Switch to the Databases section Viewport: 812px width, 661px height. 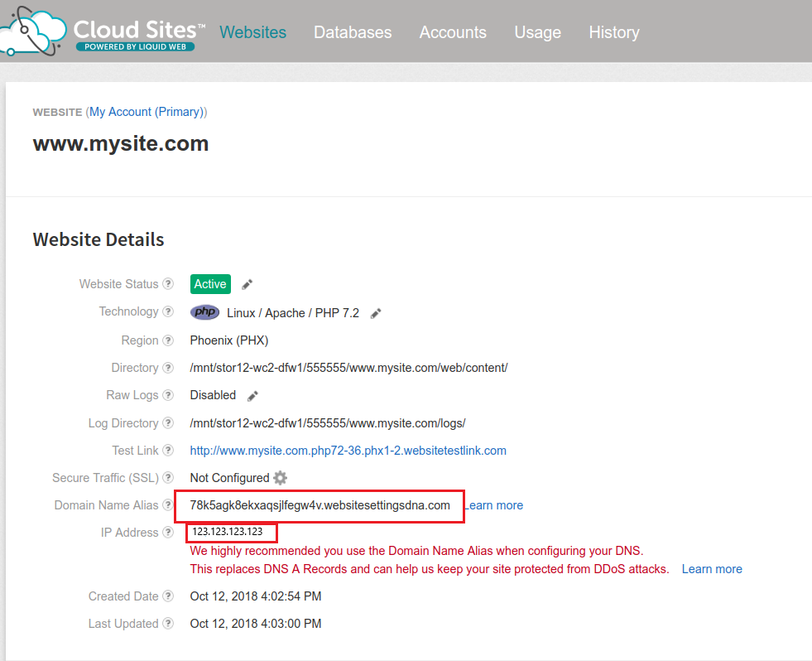353,32
